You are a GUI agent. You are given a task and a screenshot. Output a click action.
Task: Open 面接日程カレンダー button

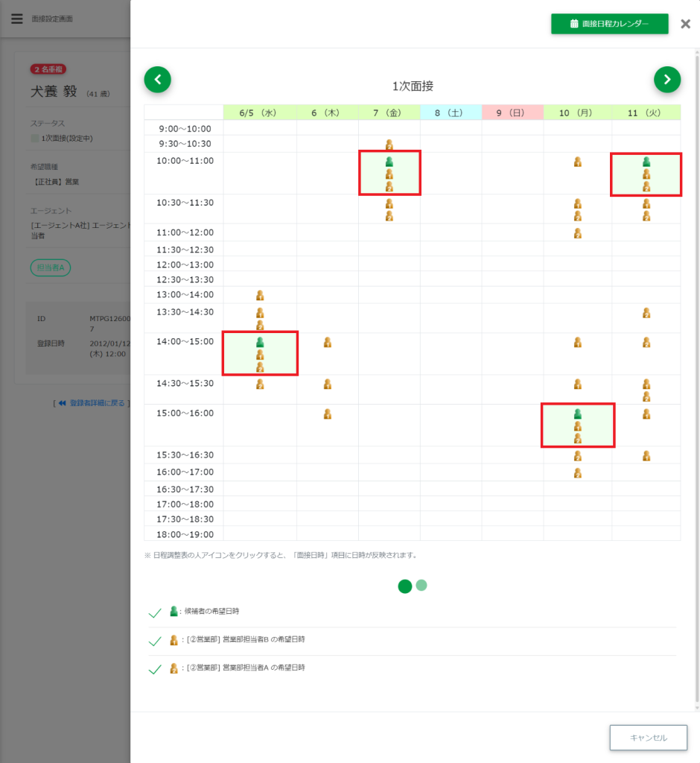point(609,24)
